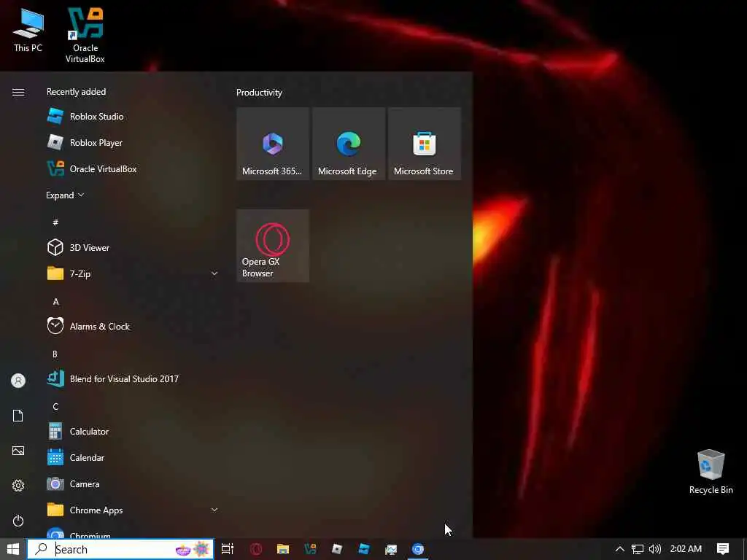Open the volume tray icon
The height and width of the screenshot is (560, 747).
[655, 549]
